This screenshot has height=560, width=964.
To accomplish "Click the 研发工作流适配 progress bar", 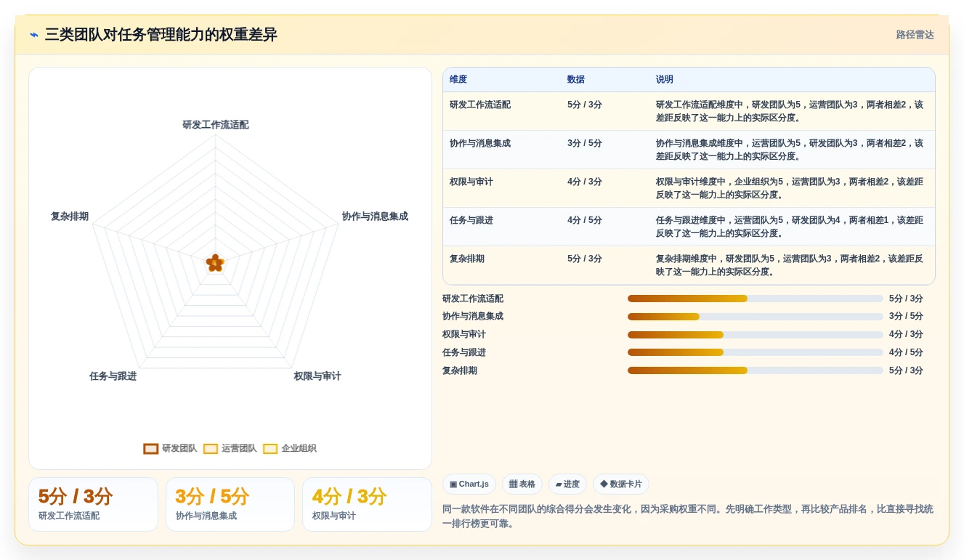I will [756, 299].
